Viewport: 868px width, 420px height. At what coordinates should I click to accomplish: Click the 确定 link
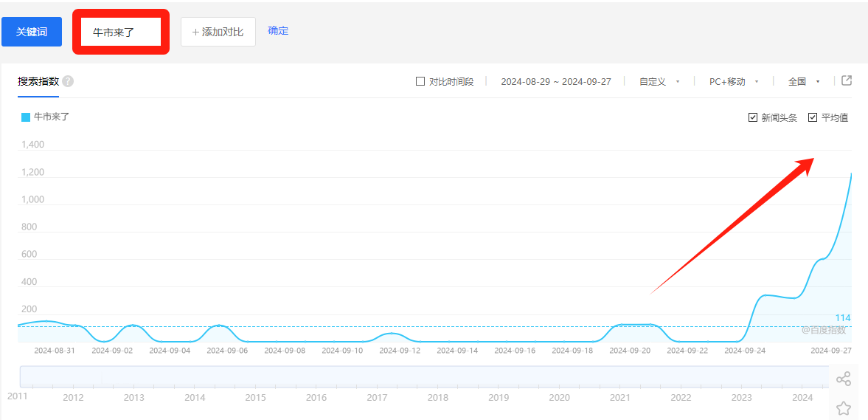tap(278, 31)
